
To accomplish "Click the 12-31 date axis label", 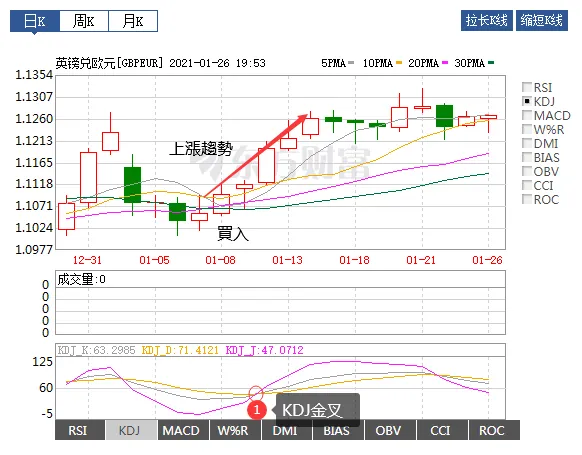I will 87,260.
